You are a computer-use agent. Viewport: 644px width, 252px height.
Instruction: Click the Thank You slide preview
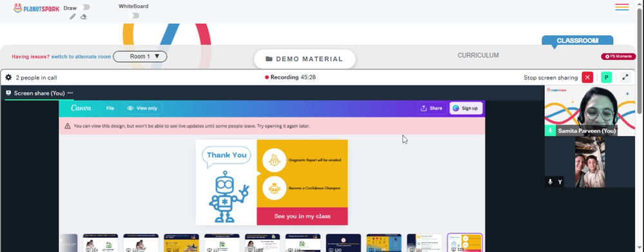[x=272, y=182]
